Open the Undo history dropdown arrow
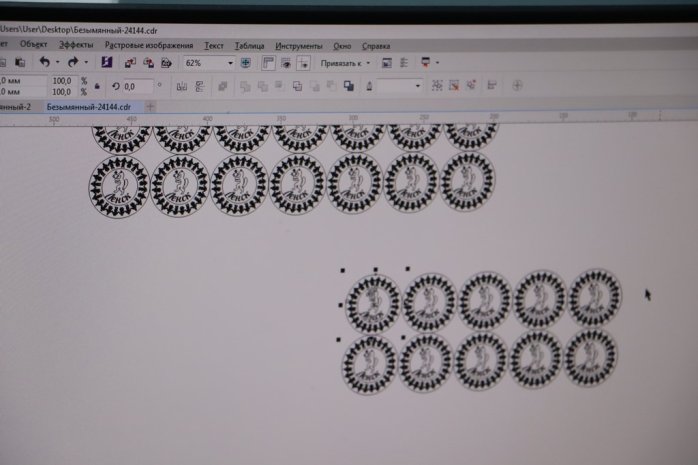This screenshot has width=698, height=465. [x=57, y=62]
